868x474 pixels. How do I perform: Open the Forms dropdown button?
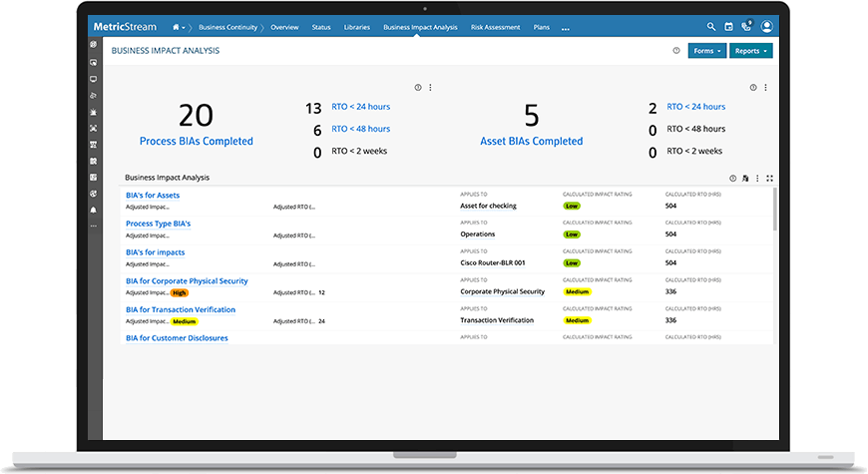(x=707, y=50)
